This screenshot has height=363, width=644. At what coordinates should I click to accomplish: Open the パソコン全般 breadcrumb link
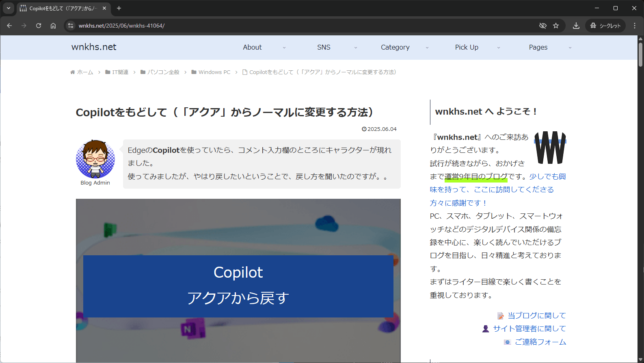tap(163, 72)
